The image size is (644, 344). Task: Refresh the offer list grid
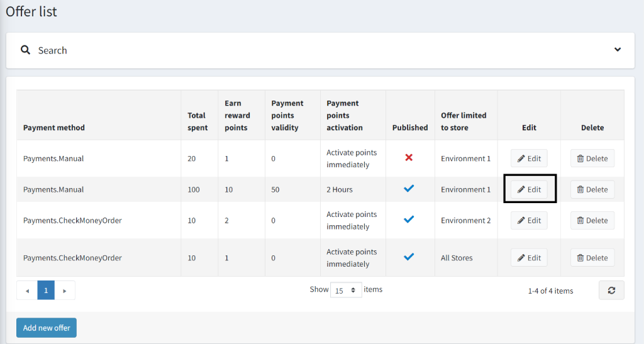pos(611,290)
